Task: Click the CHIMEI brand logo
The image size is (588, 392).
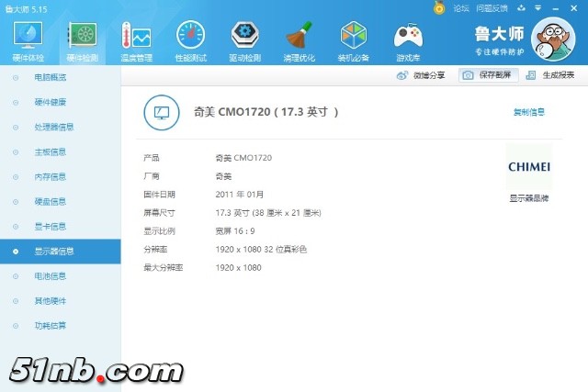Action: (x=529, y=167)
